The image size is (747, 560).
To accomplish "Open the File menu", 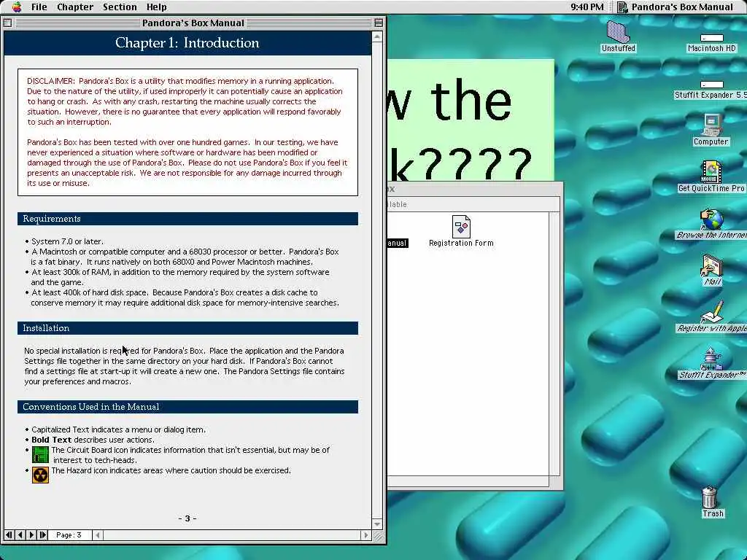I will 39,7.
